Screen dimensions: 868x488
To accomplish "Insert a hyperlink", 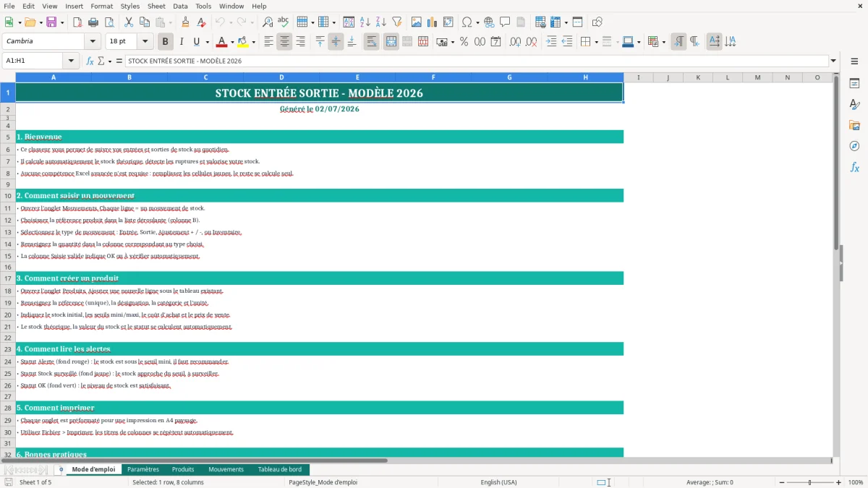I will 489,22.
